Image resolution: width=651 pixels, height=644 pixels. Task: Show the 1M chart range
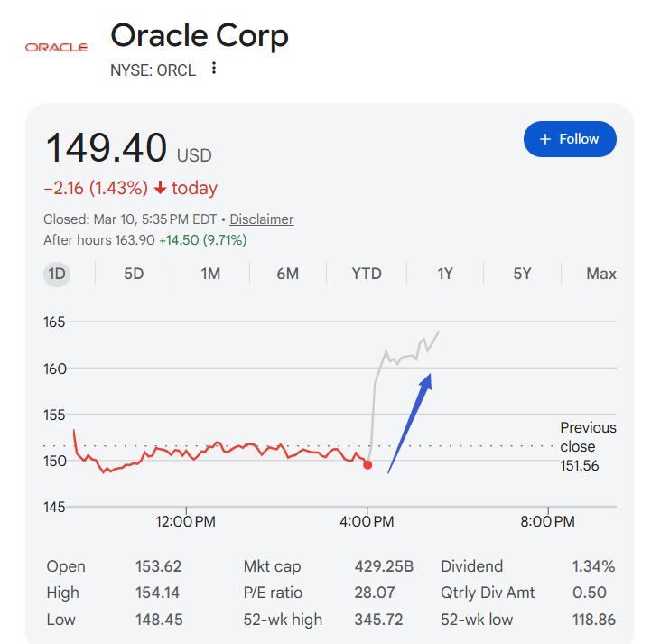pos(210,274)
